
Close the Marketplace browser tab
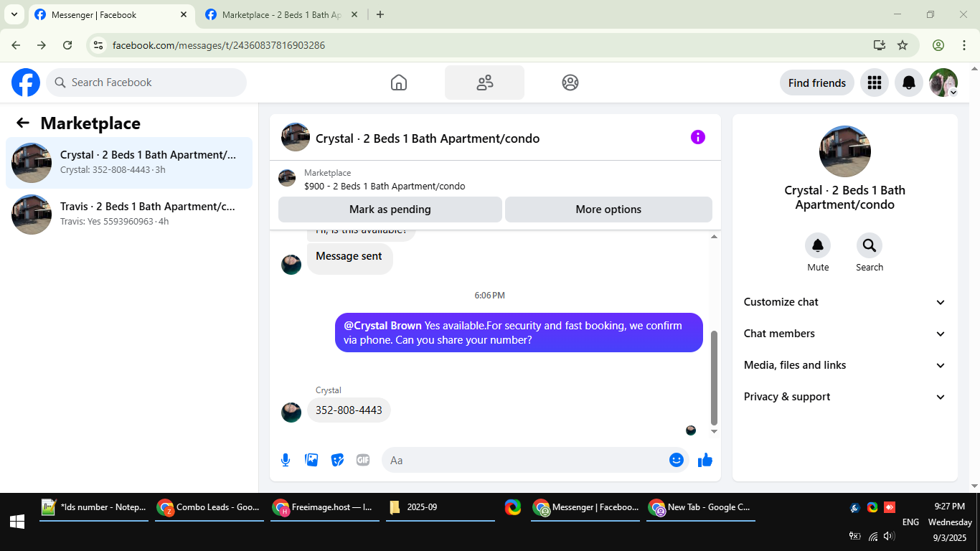pyautogui.click(x=354, y=14)
